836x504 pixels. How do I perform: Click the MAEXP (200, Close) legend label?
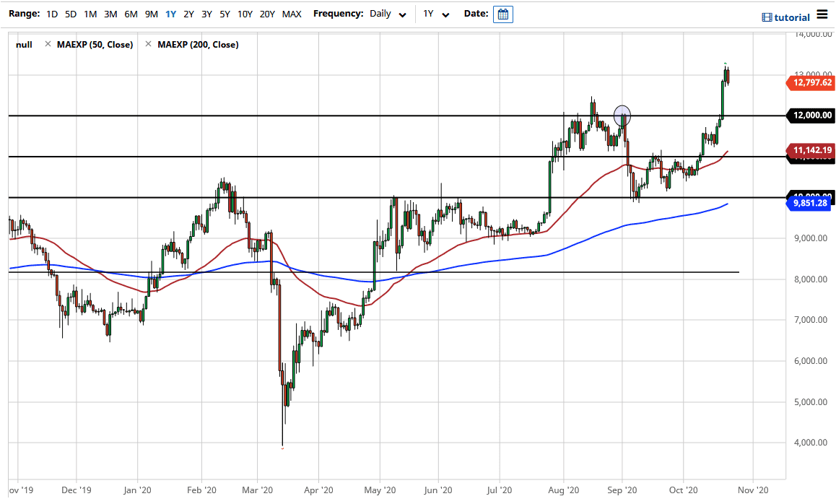coord(198,44)
